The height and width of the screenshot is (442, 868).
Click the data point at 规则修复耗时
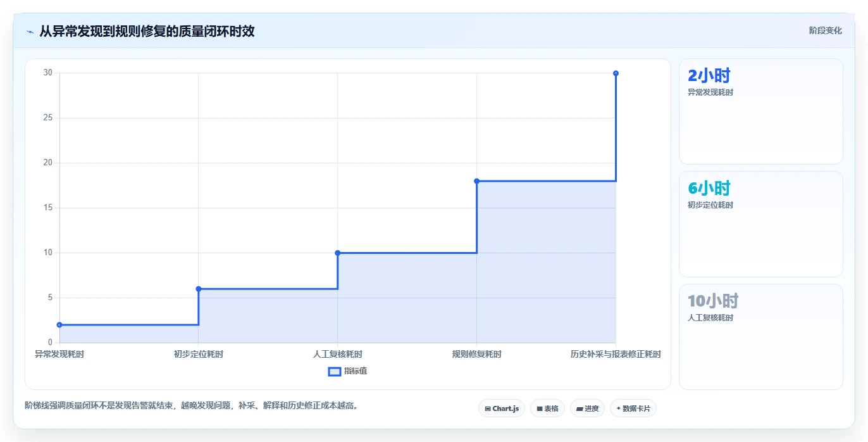click(x=477, y=181)
